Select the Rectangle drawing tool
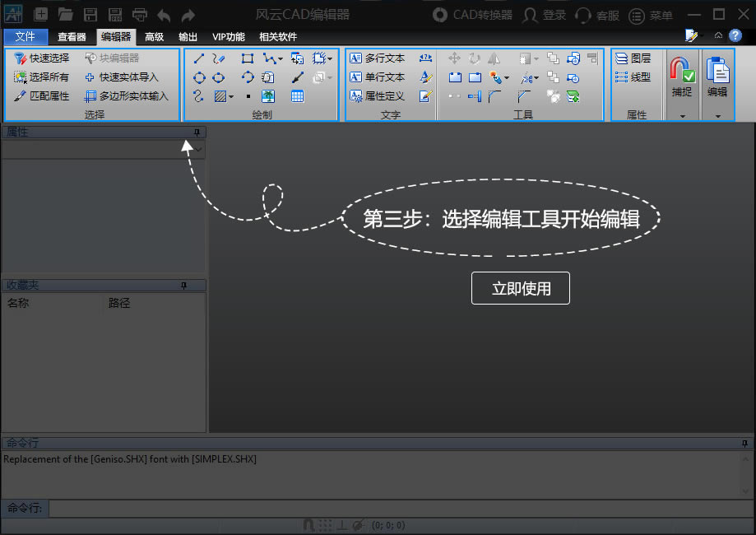This screenshot has height=535, width=756. coord(247,57)
